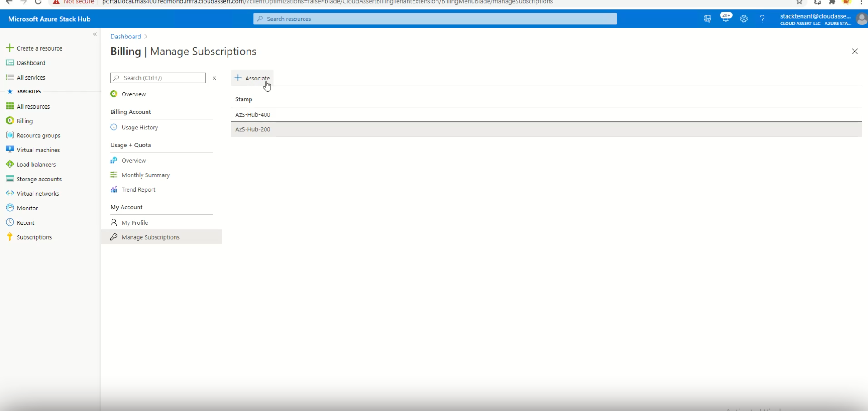The image size is (868, 411).
Task: Click the Help question mark icon
Action: [x=762, y=19]
